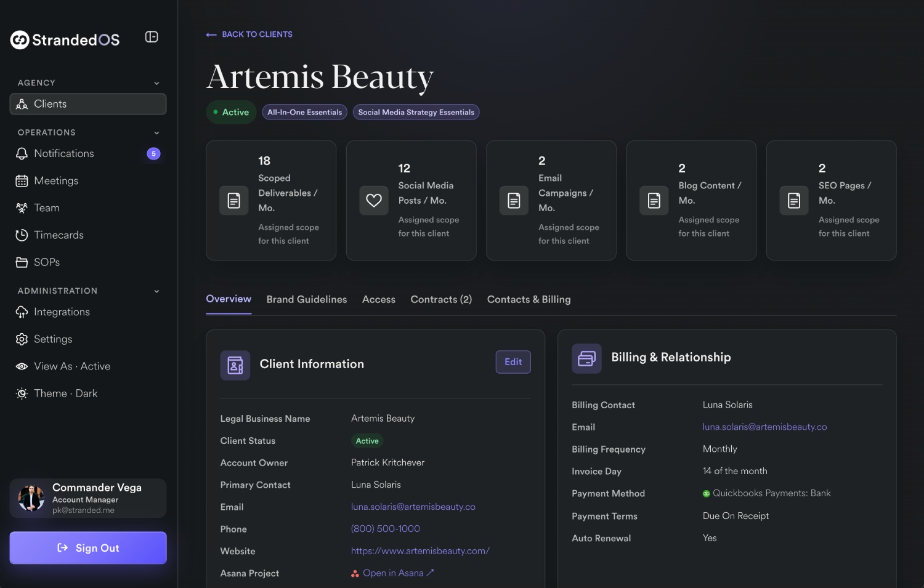Collapse the Administration section chevron
Screen dimensions: 924x588
[x=156, y=291]
